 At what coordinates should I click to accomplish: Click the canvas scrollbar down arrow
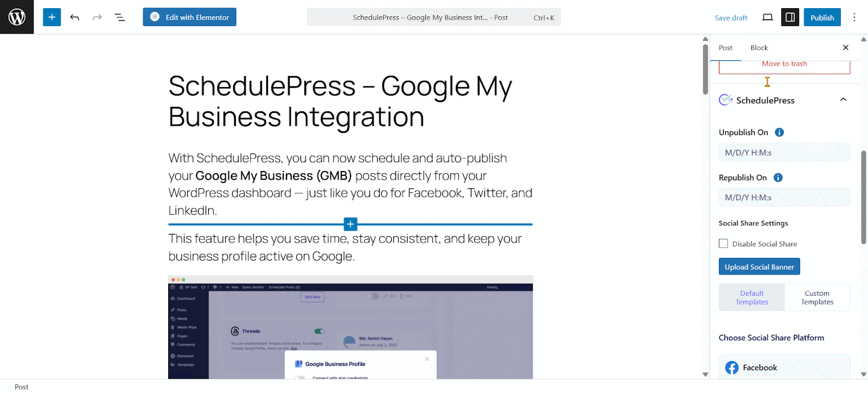[705, 374]
